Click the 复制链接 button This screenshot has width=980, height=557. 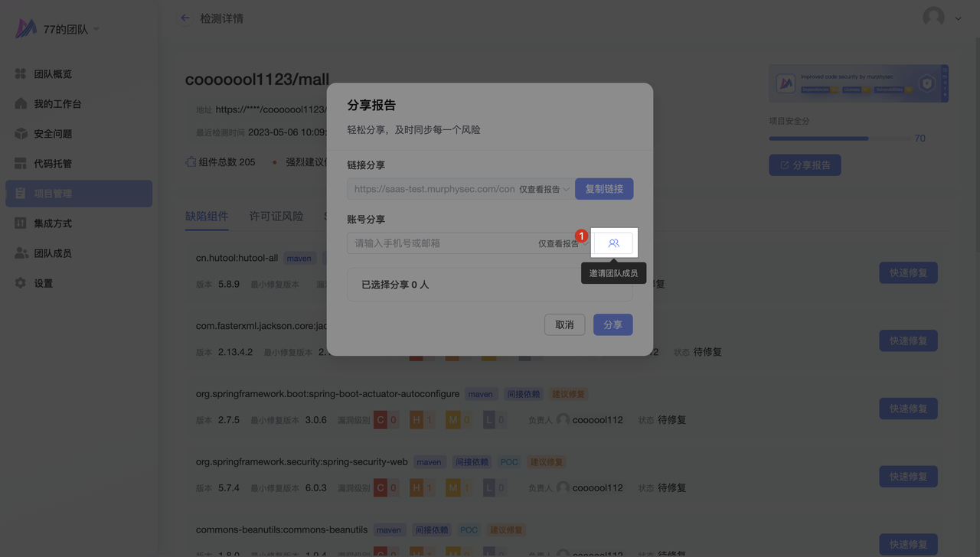pyautogui.click(x=603, y=189)
